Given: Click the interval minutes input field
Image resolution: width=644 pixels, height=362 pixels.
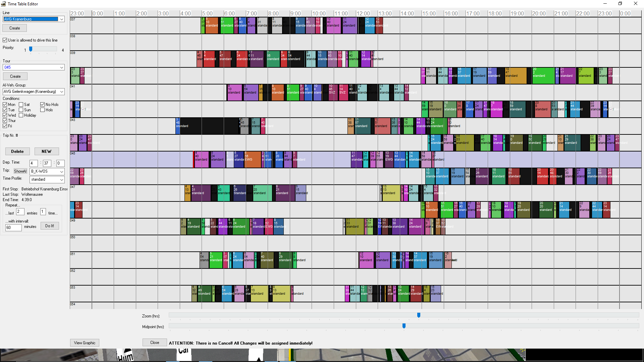Looking at the screenshot, I should tap(13, 228).
